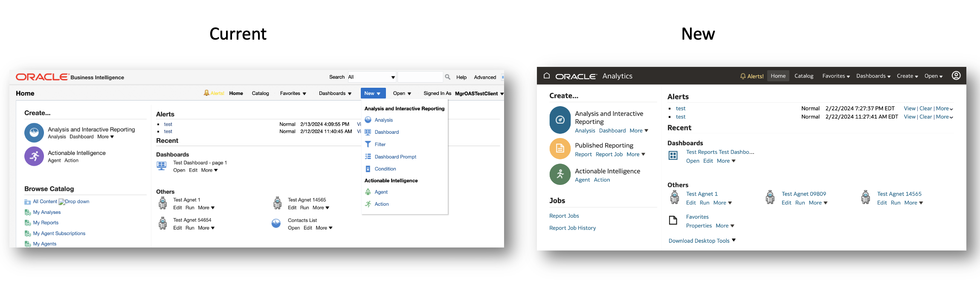Click the Alerts bell icon in Current toolbar
The width and height of the screenshot is (980, 282).
click(x=206, y=93)
